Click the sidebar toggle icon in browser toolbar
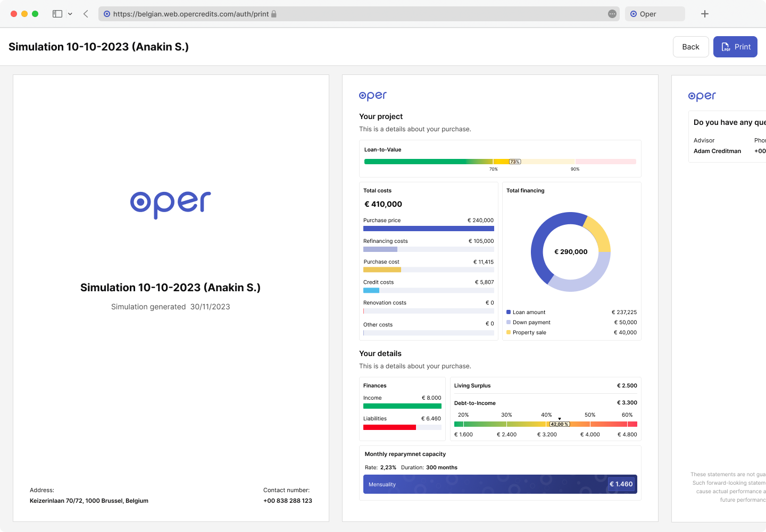The height and width of the screenshot is (532, 766). [57, 14]
